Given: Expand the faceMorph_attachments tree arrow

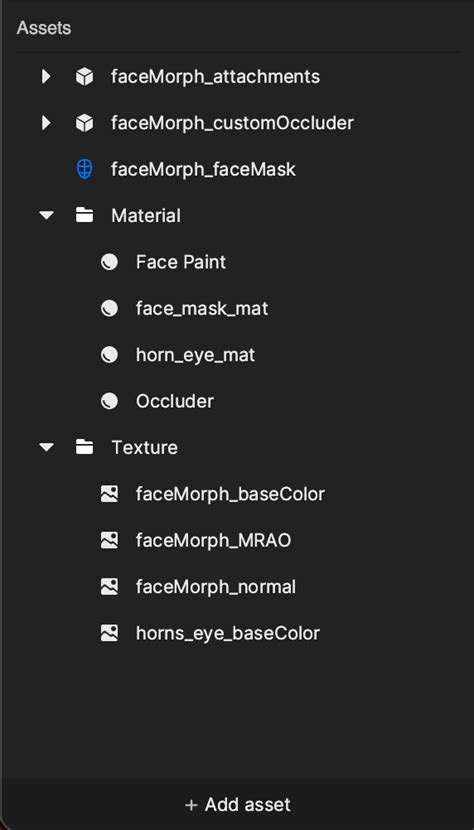Looking at the screenshot, I should (x=46, y=77).
